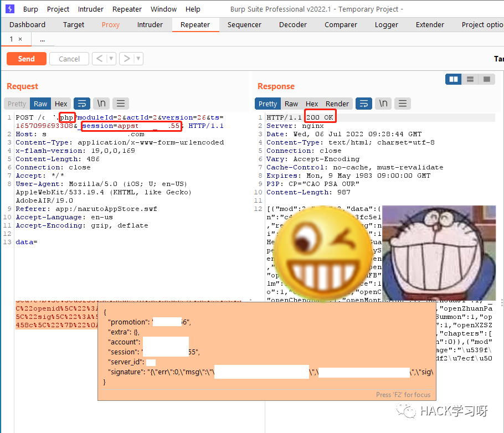Select the top-bottom stacked layout icon
This screenshot has width=504, height=433.
[x=470, y=79]
